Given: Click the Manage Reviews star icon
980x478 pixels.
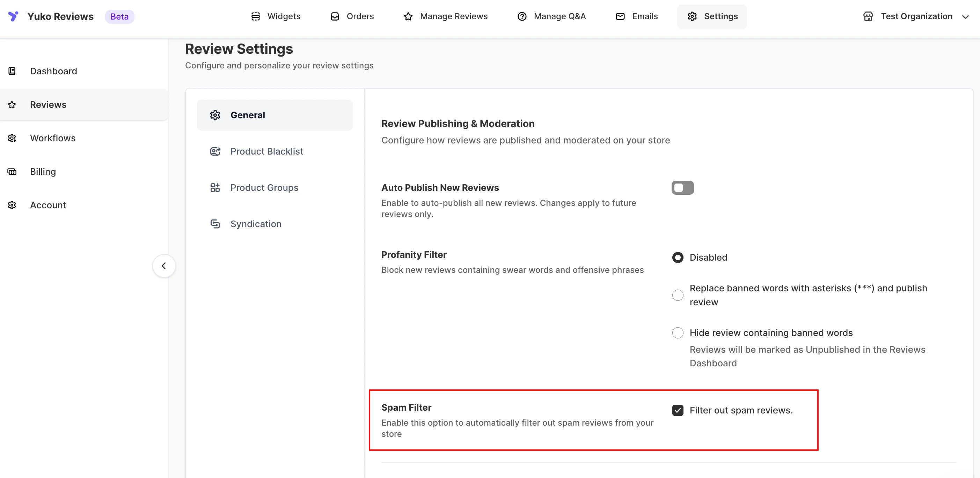Looking at the screenshot, I should coord(408,16).
